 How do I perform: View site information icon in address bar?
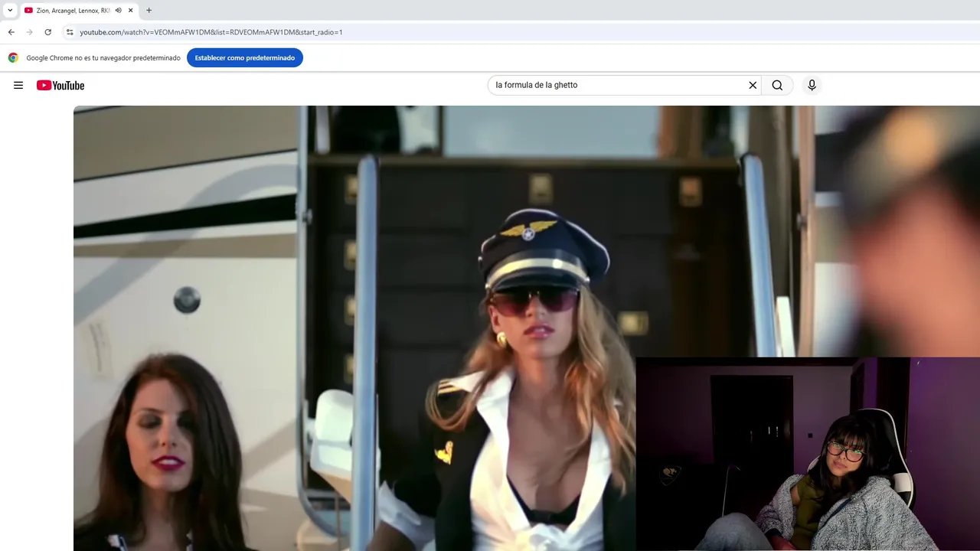point(69,32)
